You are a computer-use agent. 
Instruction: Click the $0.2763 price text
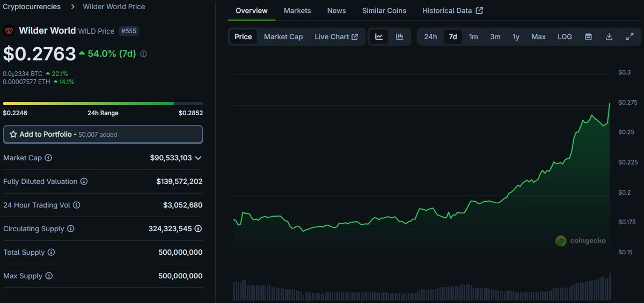(x=40, y=54)
